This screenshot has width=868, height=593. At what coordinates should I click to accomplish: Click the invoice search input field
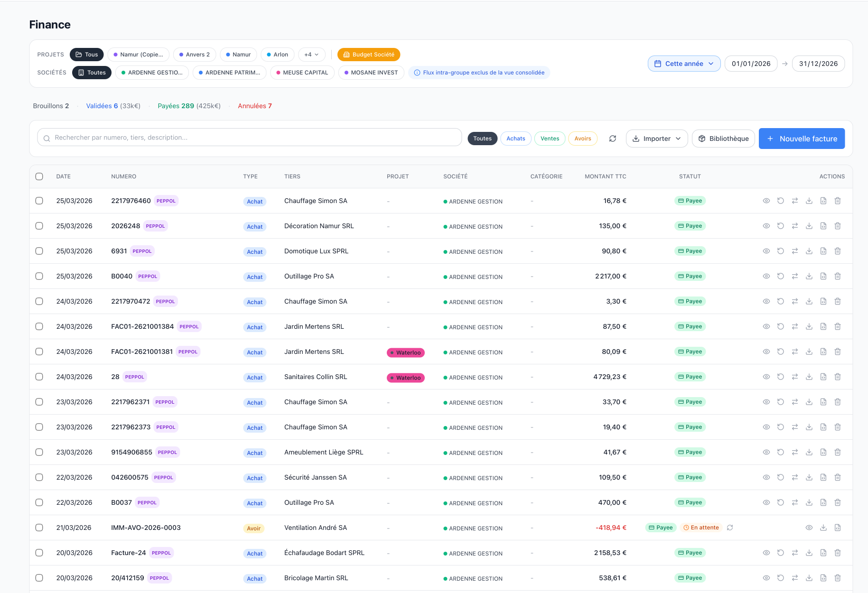(249, 138)
